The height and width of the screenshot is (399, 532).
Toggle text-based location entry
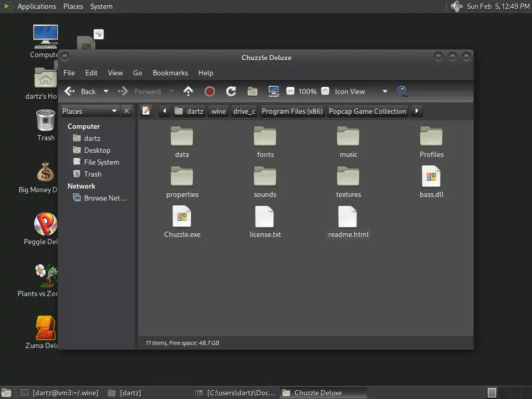[146, 111]
